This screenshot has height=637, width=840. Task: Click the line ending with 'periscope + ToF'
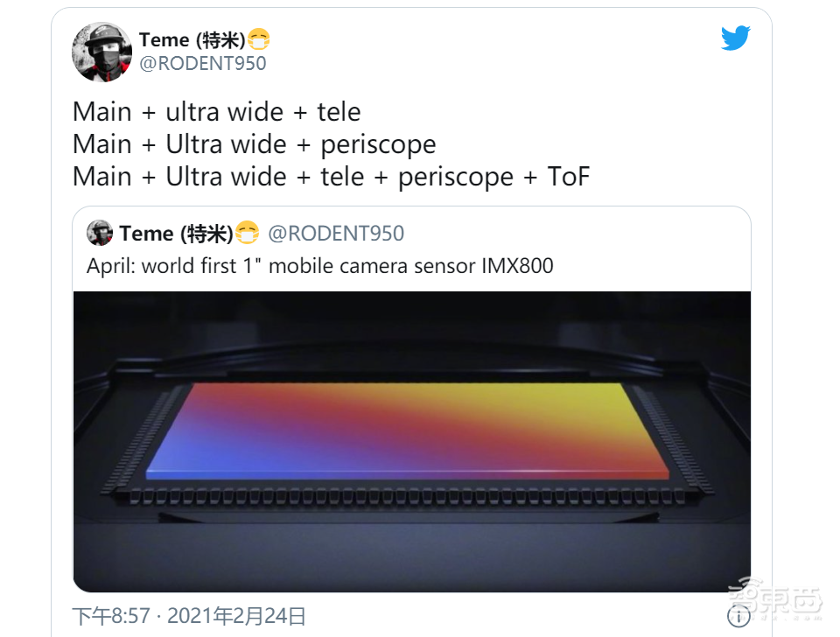[331, 177]
